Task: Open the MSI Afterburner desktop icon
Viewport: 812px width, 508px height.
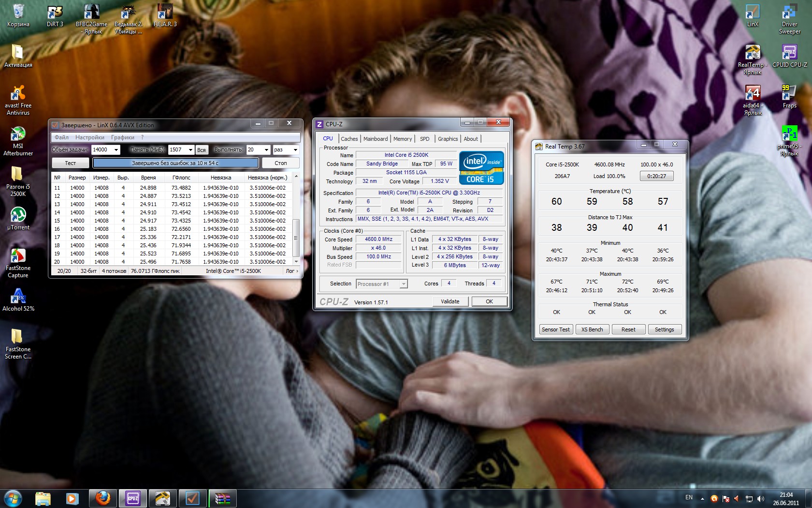Action: pos(18,134)
